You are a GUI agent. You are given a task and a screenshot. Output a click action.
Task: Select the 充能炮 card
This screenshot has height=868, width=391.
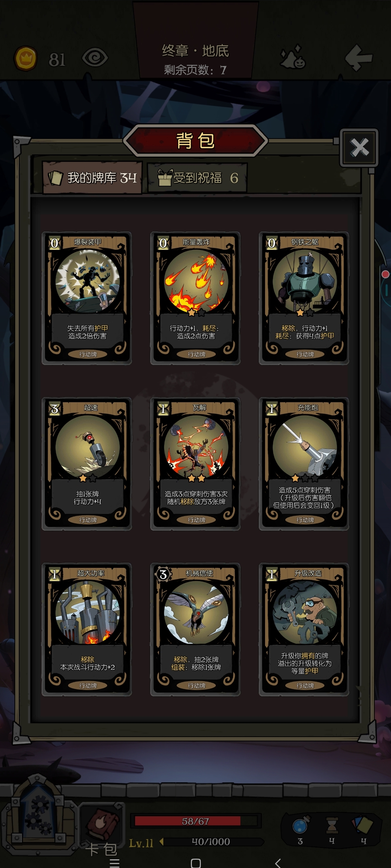click(x=304, y=464)
